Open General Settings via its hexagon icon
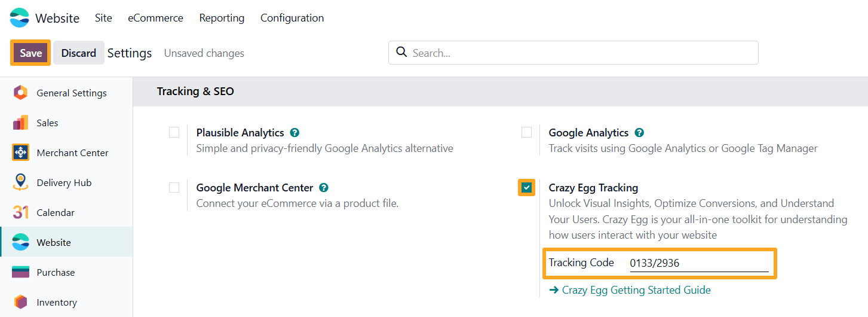The height and width of the screenshot is (317, 868). point(20,93)
